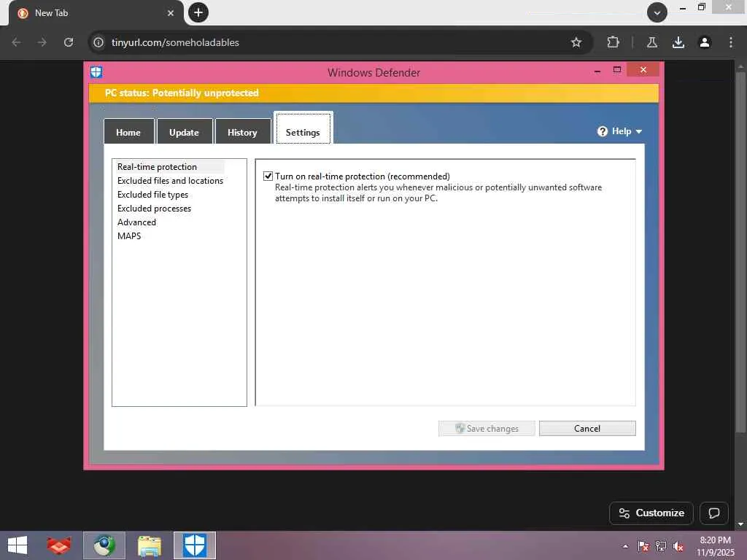The width and height of the screenshot is (747, 560).
Task: View site information icon in address bar
Action: tap(98, 42)
